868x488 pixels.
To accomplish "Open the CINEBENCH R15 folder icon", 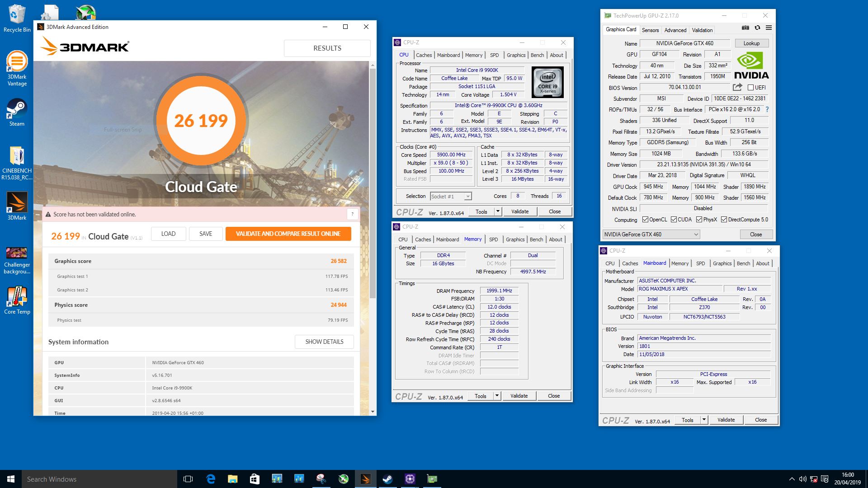I will click(17, 163).
